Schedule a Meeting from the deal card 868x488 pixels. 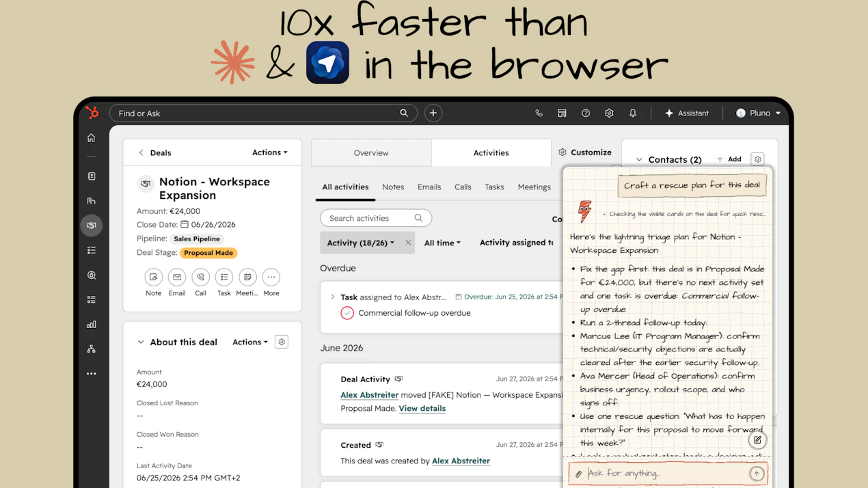[247, 277]
